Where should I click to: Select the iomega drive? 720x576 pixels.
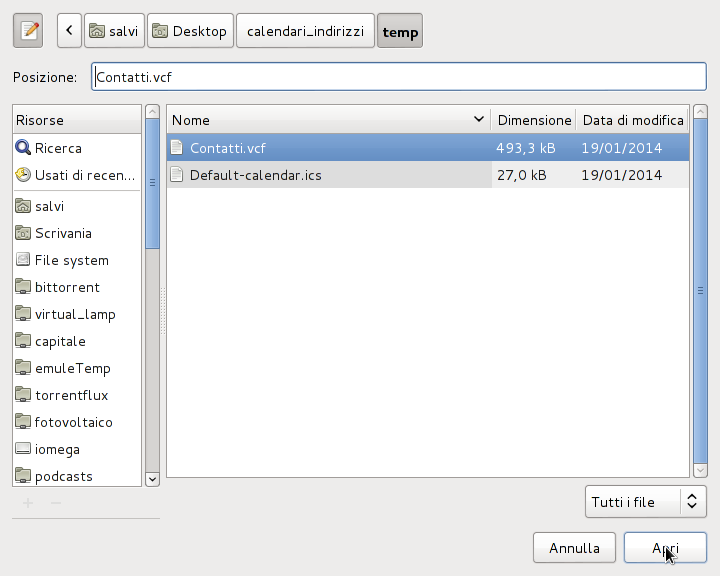77,449
